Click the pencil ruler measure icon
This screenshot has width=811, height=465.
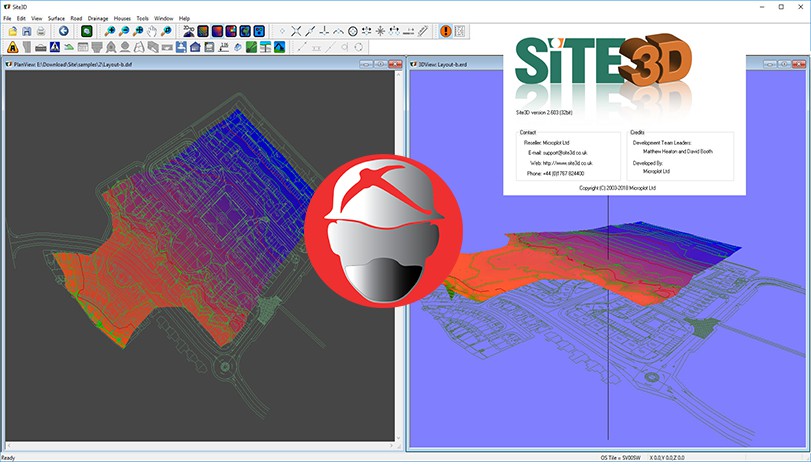click(x=423, y=32)
